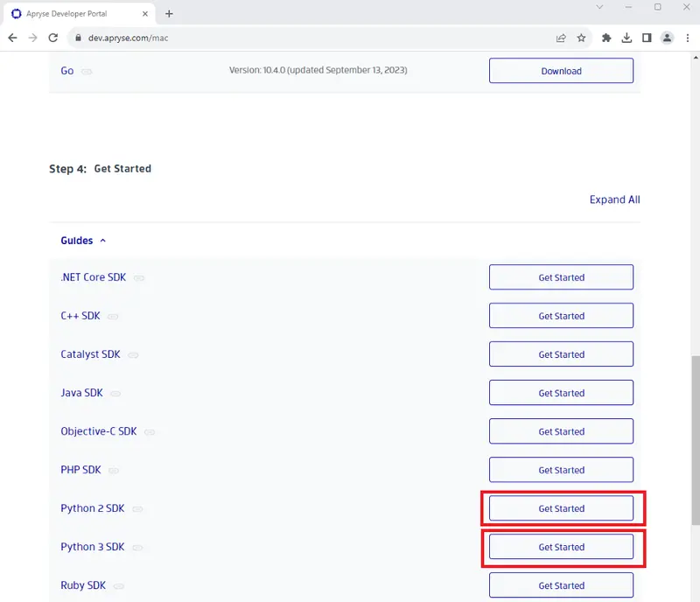Open the Catalyst SDK link
700x602 pixels.
pos(90,354)
